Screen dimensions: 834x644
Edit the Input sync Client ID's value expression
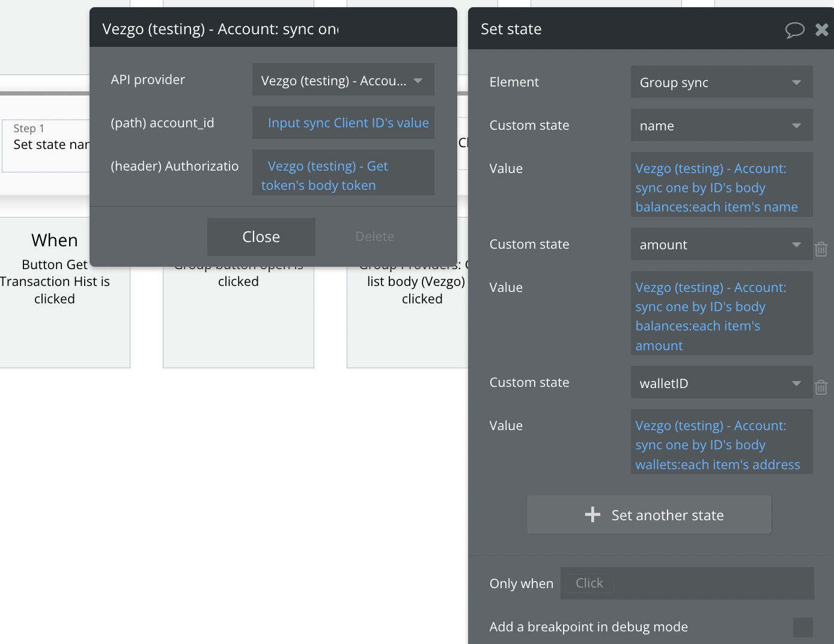(348, 123)
